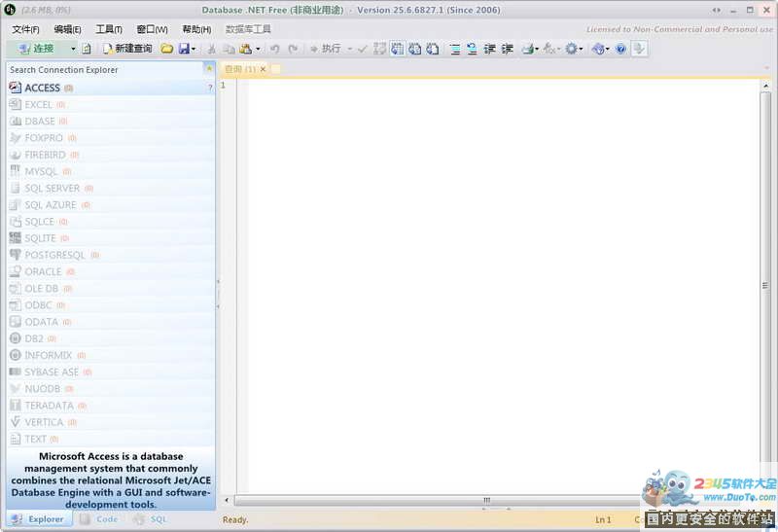Open the 窗口(W) menu
Screen dimensions: 778x532
coord(153,29)
